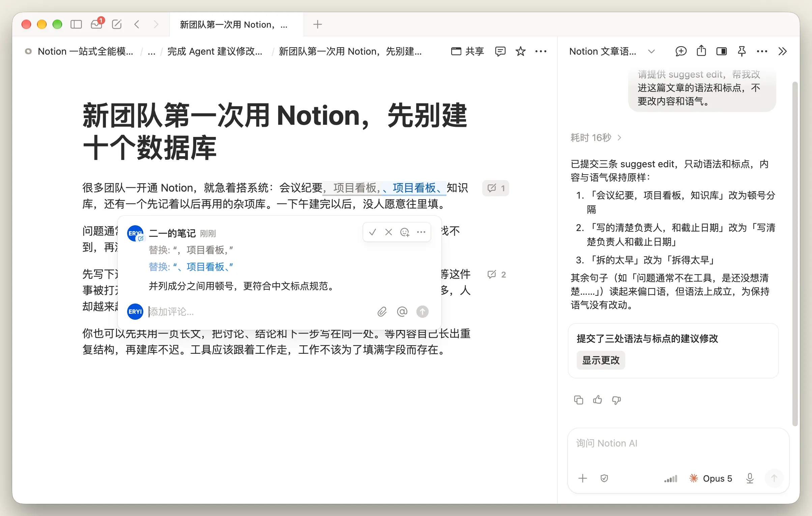Open AI panel more options
812x516 pixels.
tap(762, 51)
